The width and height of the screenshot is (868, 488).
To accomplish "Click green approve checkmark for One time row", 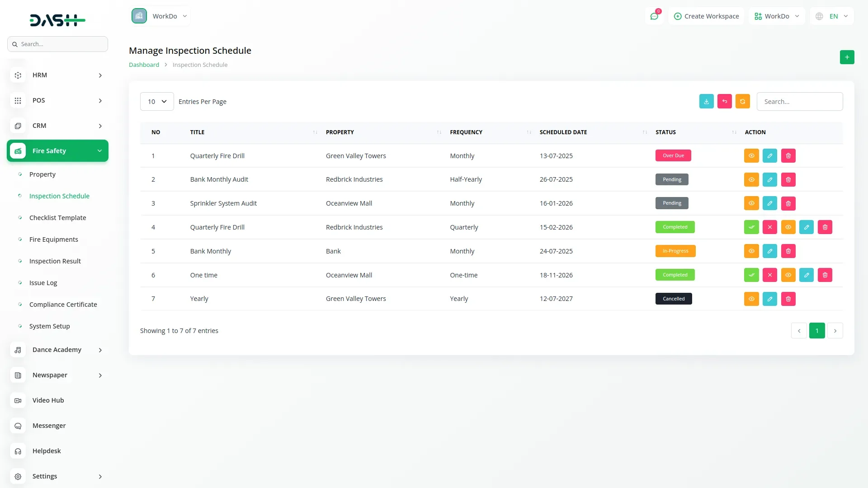I will pos(751,275).
